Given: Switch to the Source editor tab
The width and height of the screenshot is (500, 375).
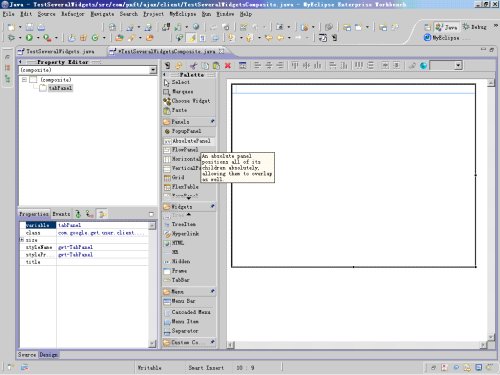Looking at the screenshot, I should click(27, 355).
